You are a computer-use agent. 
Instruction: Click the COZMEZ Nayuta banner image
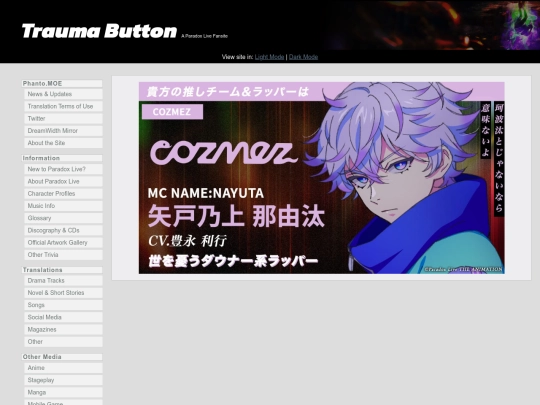tap(322, 178)
